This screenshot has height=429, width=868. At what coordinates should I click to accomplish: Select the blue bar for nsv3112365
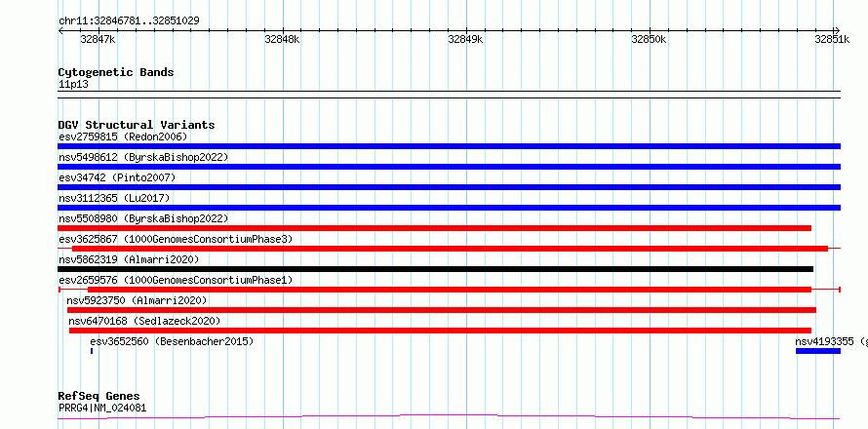tap(449, 208)
